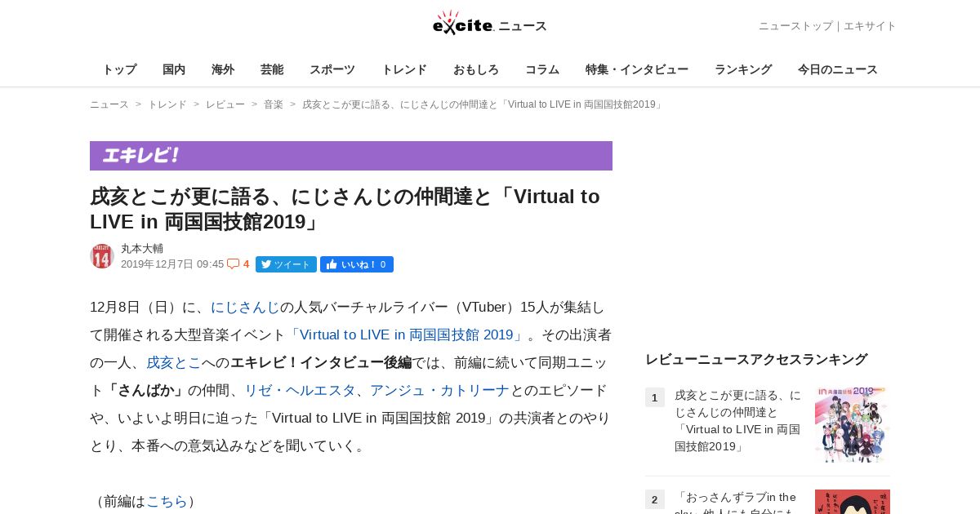Open the comments bubble icon
This screenshot has width=980, height=514.
click(234, 264)
